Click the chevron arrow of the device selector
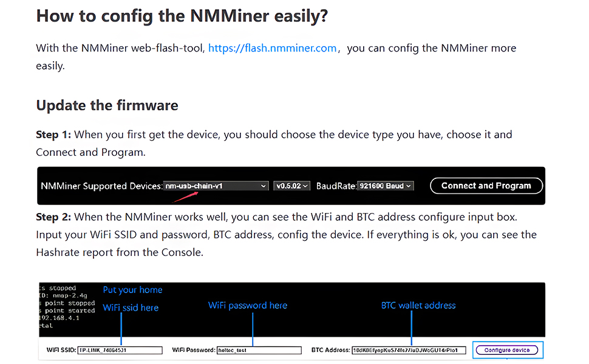Viewport: 589px width, 364px height. 264,186
